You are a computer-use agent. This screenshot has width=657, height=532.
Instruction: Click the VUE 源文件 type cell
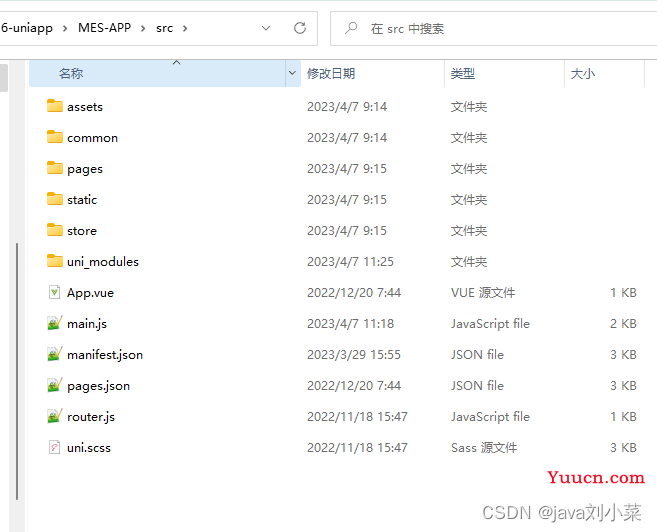(x=483, y=292)
